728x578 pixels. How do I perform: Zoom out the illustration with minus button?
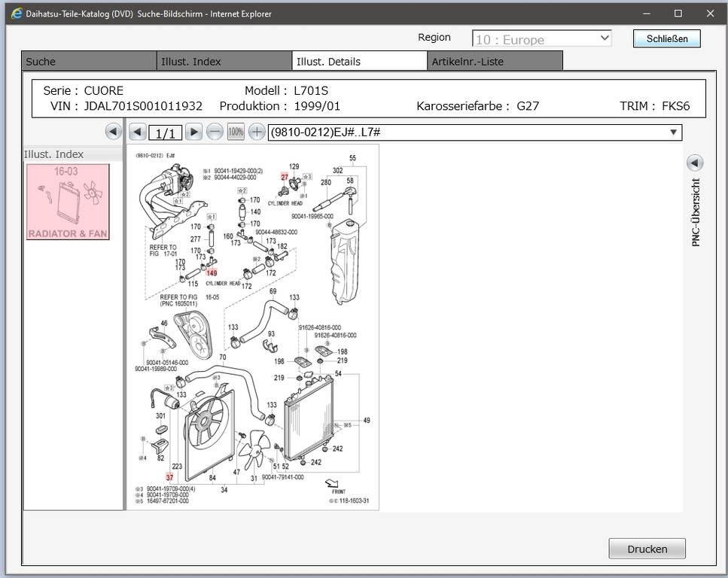[215, 132]
